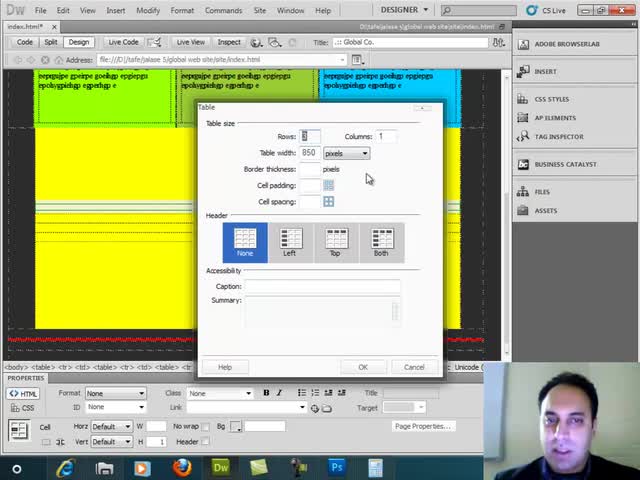Open the CSS Styles panel icon
This screenshot has height=480, width=640.
(x=523, y=99)
